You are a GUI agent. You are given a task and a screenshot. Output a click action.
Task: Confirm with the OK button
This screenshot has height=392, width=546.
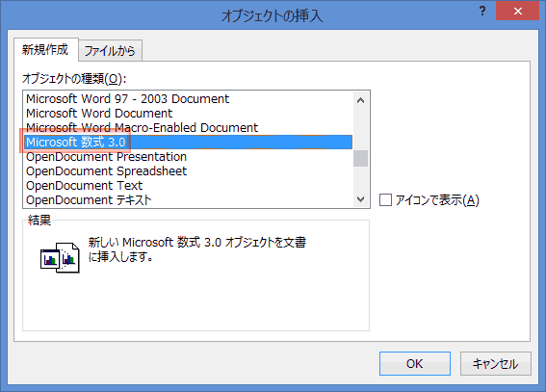pos(415,363)
